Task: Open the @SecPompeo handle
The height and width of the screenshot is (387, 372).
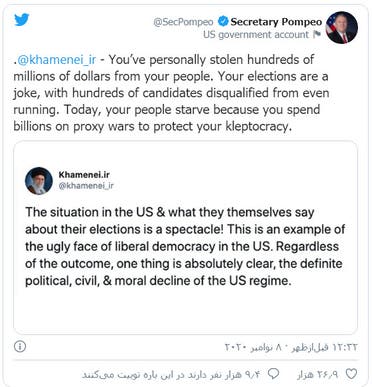Action: pos(183,22)
